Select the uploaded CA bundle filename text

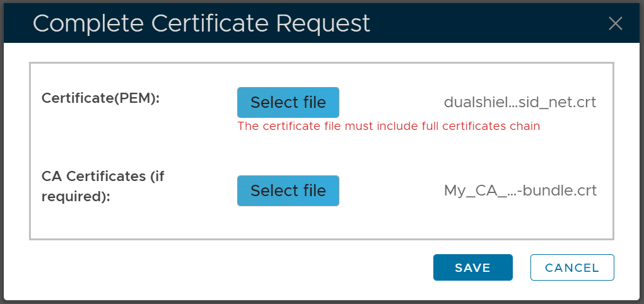click(x=520, y=190)
